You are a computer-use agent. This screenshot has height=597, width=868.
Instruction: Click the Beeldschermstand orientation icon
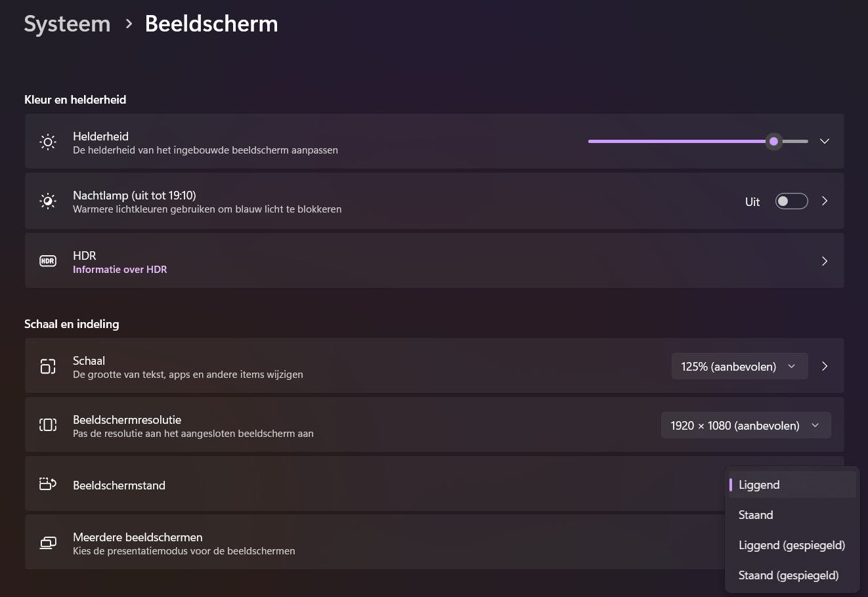point(48,484)
